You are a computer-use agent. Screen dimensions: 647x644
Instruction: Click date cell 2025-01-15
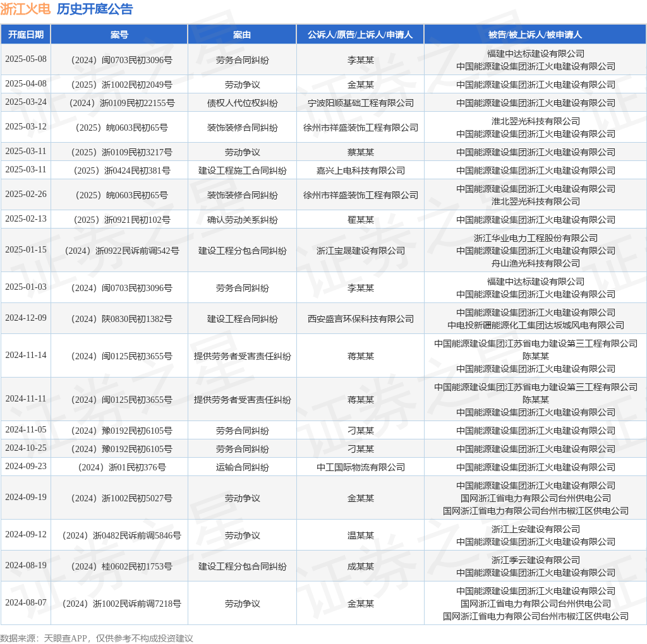(25, 250)
